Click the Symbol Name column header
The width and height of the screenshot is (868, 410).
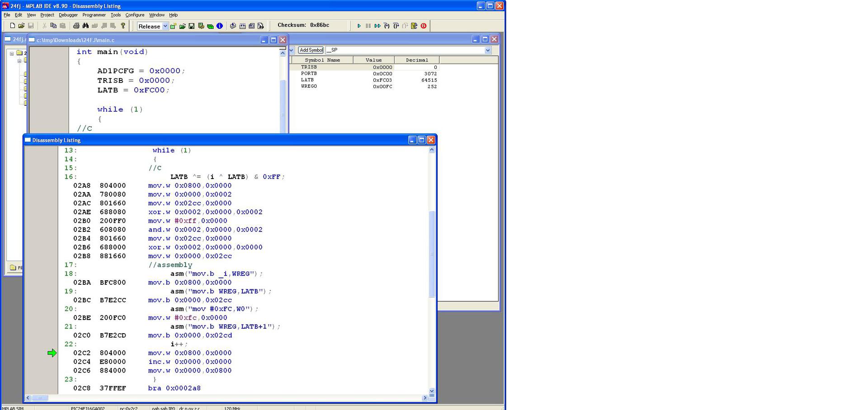tap(322, 60)
